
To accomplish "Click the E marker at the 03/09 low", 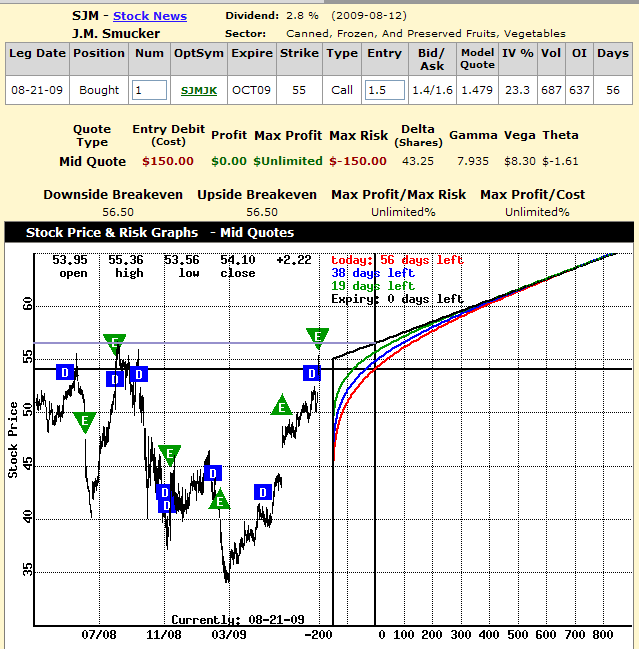I will [x=219, y=500].
